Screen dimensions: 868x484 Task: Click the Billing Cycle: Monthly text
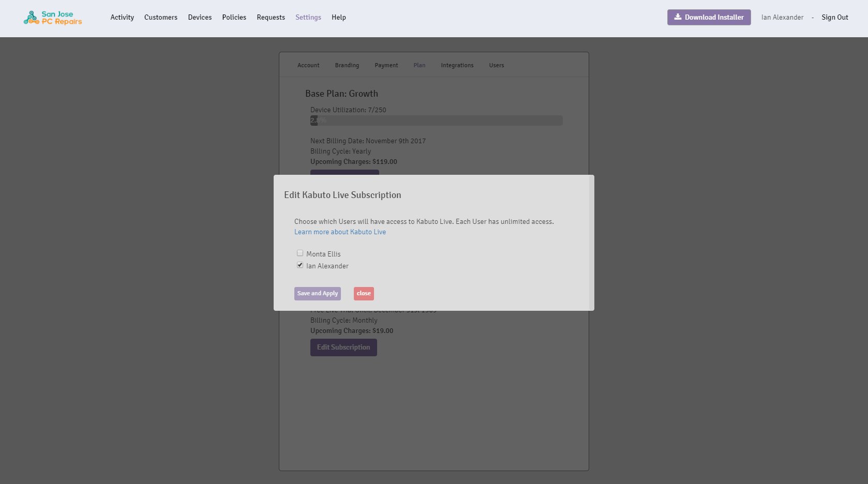point(344,320)
